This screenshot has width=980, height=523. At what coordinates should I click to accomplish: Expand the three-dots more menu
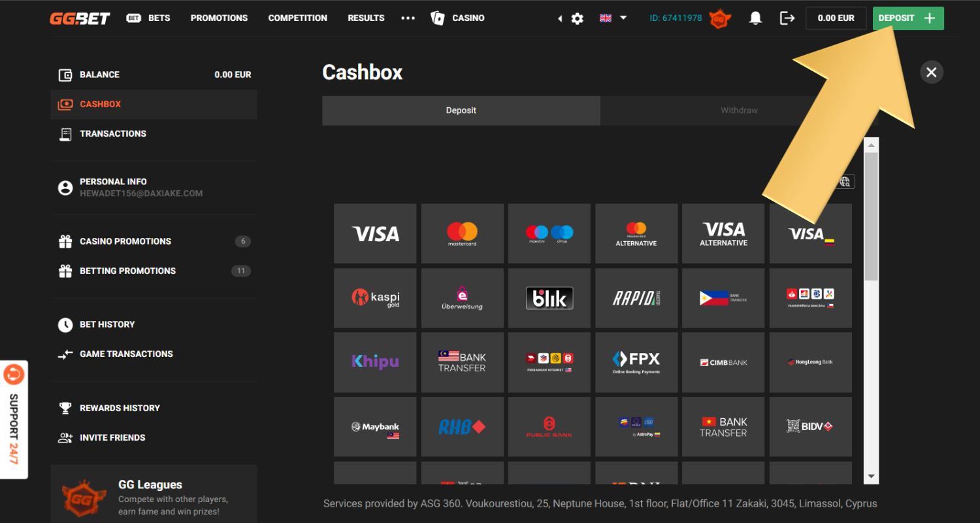point(408,18)
